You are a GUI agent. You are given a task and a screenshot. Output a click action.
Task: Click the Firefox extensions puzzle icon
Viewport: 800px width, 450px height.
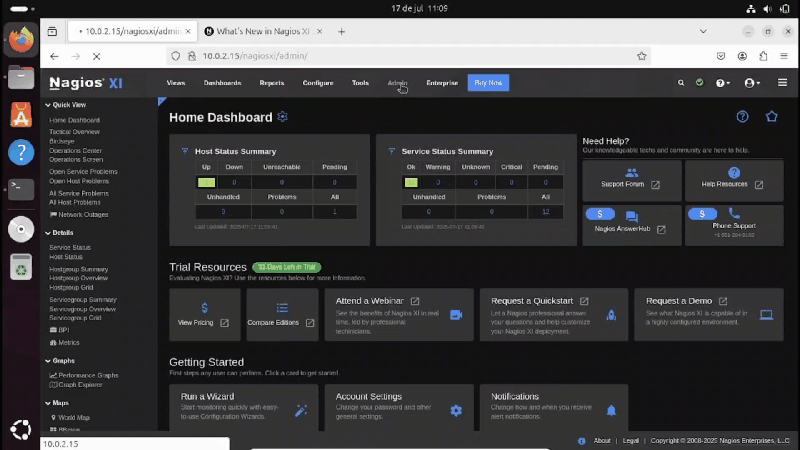coord(764,56)
